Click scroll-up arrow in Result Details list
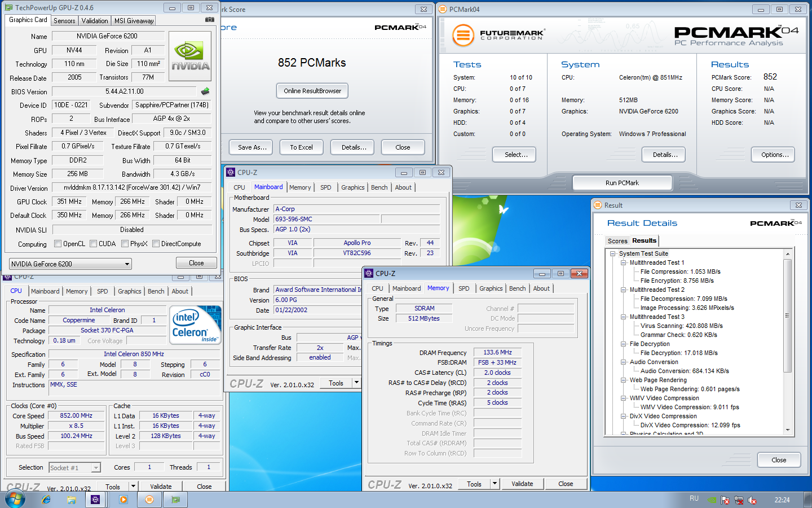 [x=788, y=254]
